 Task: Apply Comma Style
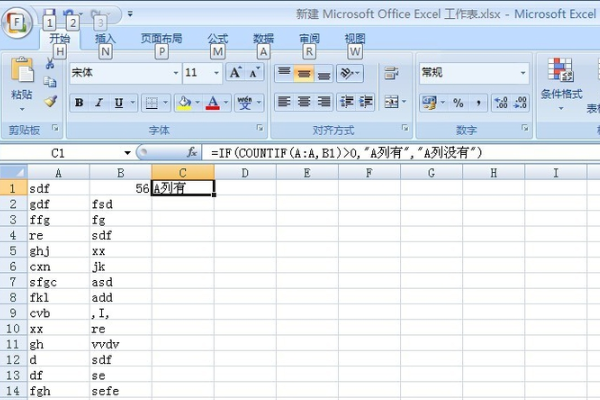tap(478, 103)
